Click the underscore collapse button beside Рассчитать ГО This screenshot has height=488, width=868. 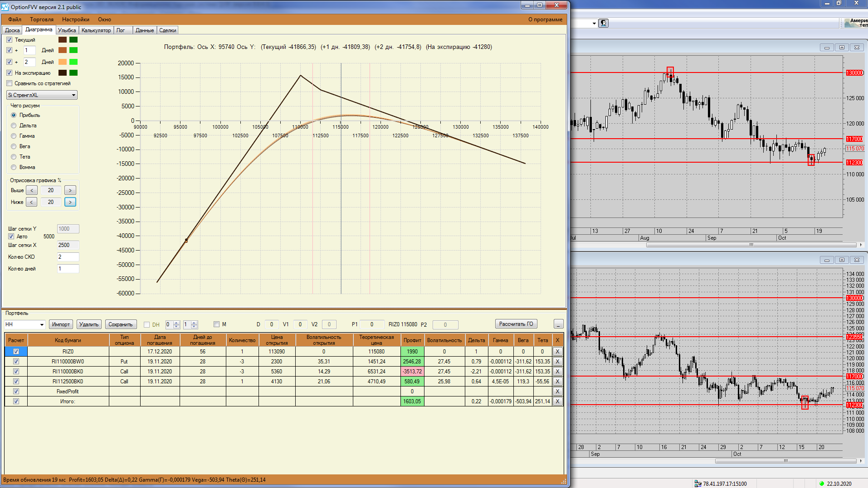pyautogui.click(x=559, y=324)
